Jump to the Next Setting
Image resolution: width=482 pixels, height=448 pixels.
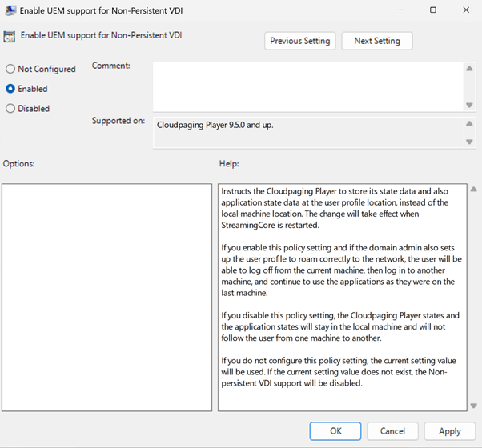(376, 41)
